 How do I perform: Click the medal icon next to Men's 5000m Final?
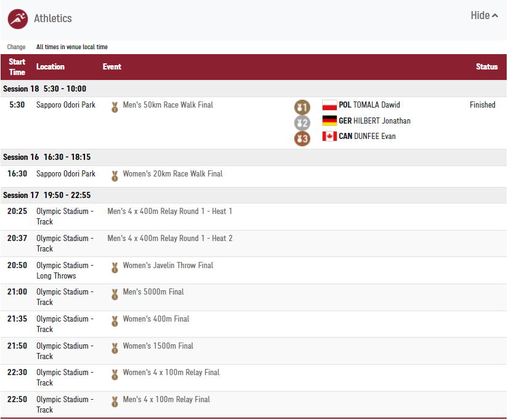(115, 295)
